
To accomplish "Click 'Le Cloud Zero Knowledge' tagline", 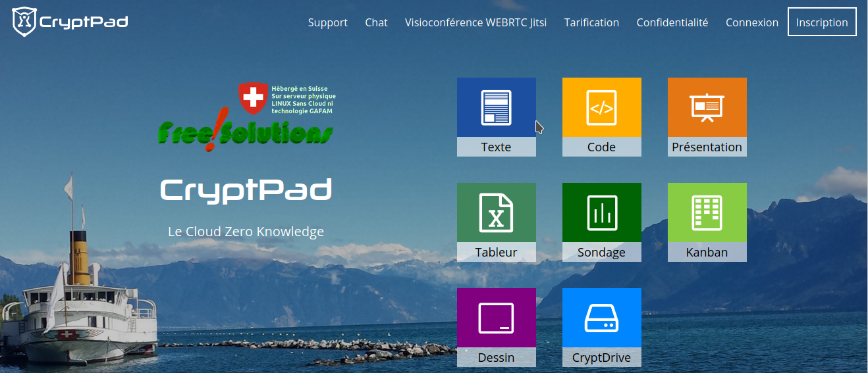I will pos(246,232).
